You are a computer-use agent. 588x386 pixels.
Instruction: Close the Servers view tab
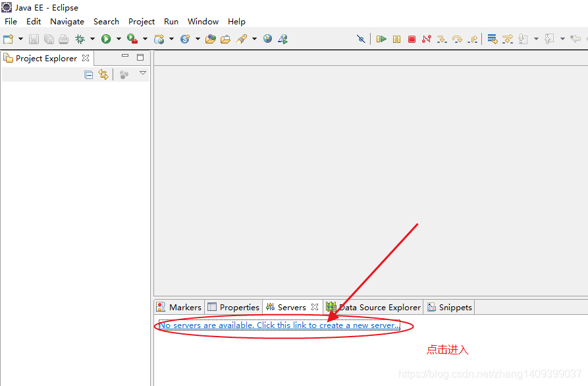coord(315,307)
